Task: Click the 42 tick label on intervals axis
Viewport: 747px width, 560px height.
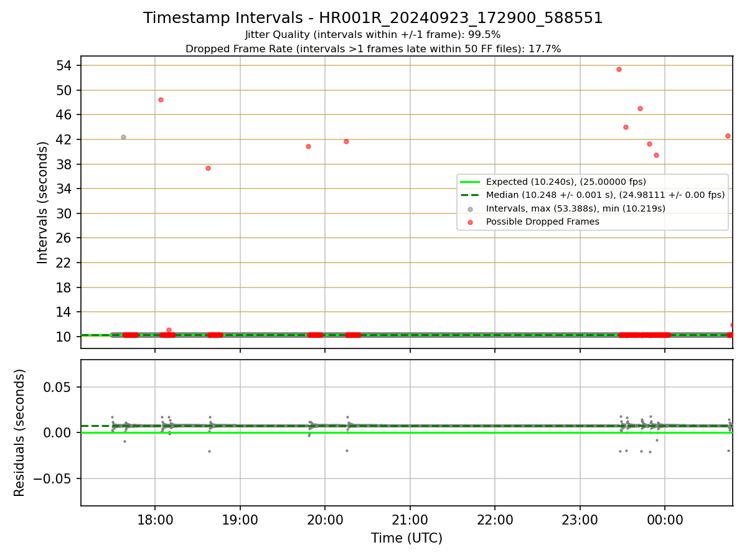Action: coord(65,139)
